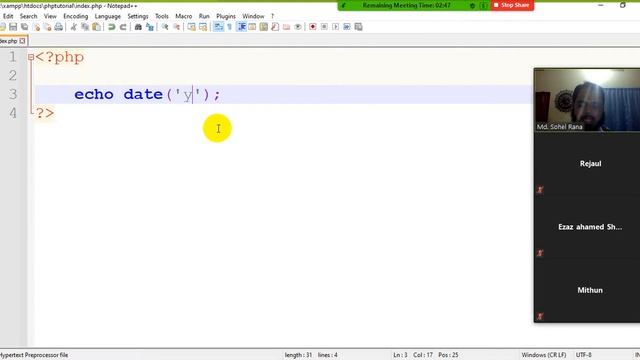
Task: Click the Close All documents toolbar icon
Action: point(47,27)
